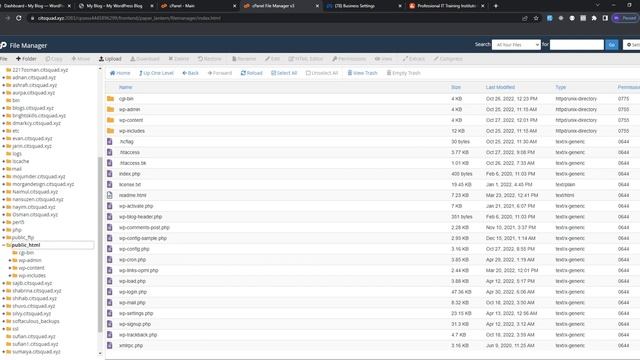Select the wp-cron.php file row
The image size is (640, 360).
pyautogui.click(x=372, y=260)
